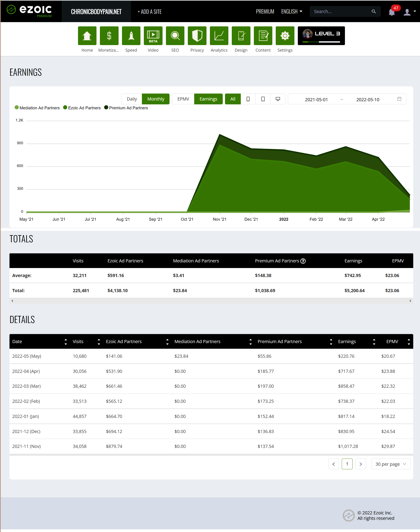Switch chart to Daily view
Viewport: 420px width, 532px height.
(132, 99)
